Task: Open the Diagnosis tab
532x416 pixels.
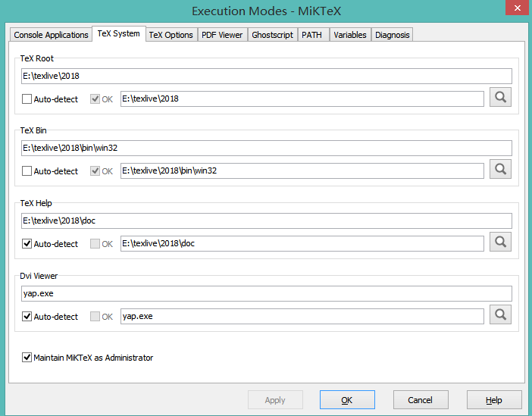Action: point(393,35)
